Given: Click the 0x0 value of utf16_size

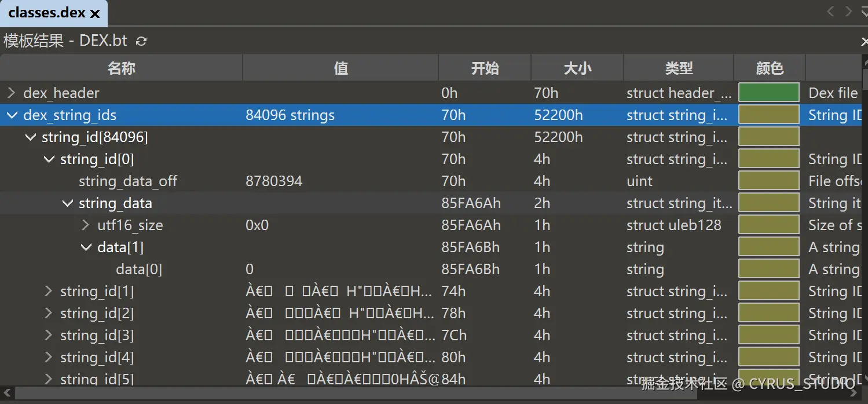Looking at the screenshot, I should (257, 225).
